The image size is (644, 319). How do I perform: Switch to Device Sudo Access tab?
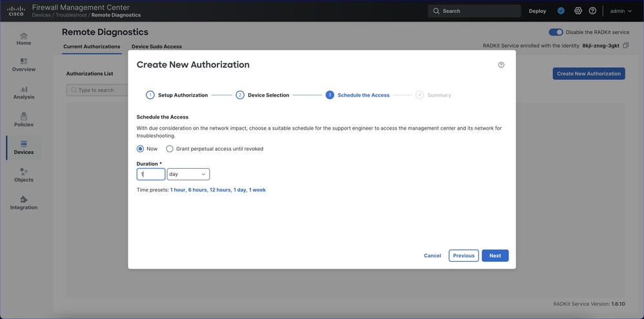pyautogui.click(x=157, y=46)
